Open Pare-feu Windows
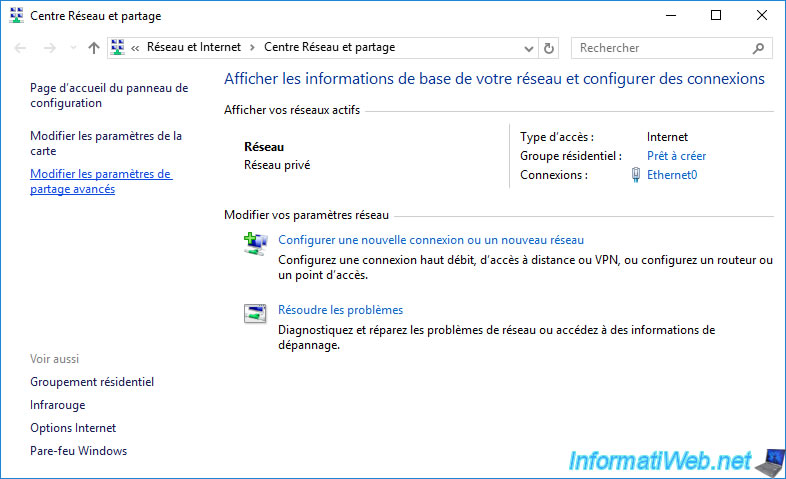Viewport: 786px width, 479px height. pos(79,451)
